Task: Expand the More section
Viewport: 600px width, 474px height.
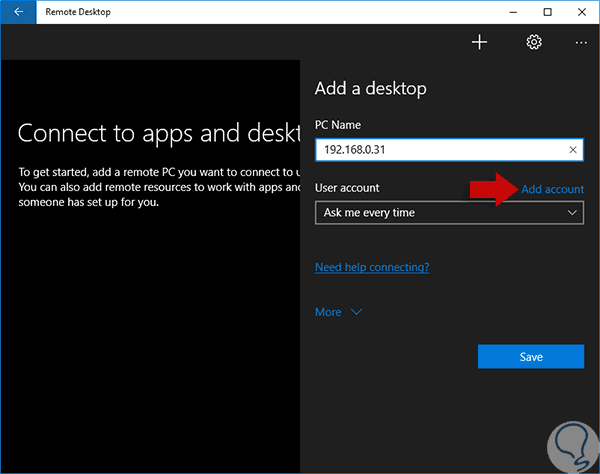Action: [338, 312]
